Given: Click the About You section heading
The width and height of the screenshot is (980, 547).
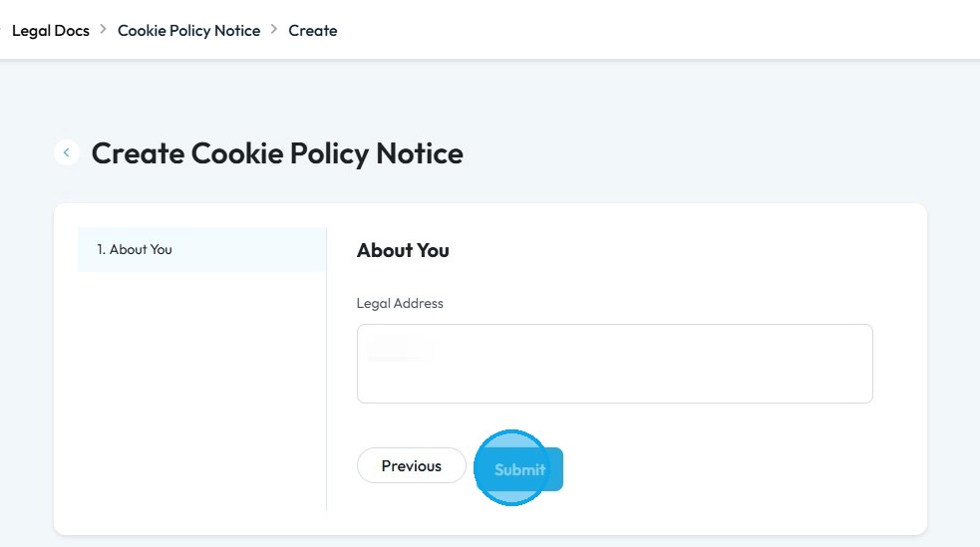Looking at the screenshot, I should pyautogui.click(x=403, y=250).
